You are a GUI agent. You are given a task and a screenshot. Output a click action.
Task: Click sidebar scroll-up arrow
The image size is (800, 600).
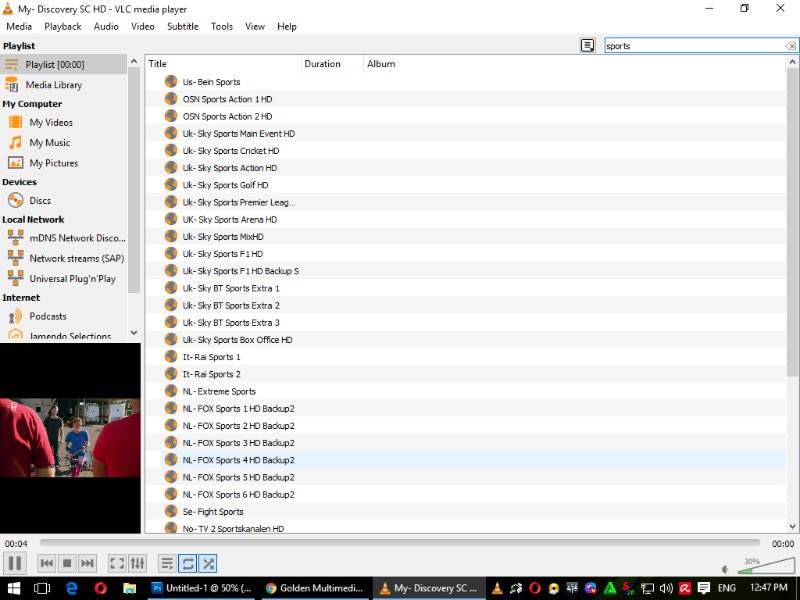[134, 61]
